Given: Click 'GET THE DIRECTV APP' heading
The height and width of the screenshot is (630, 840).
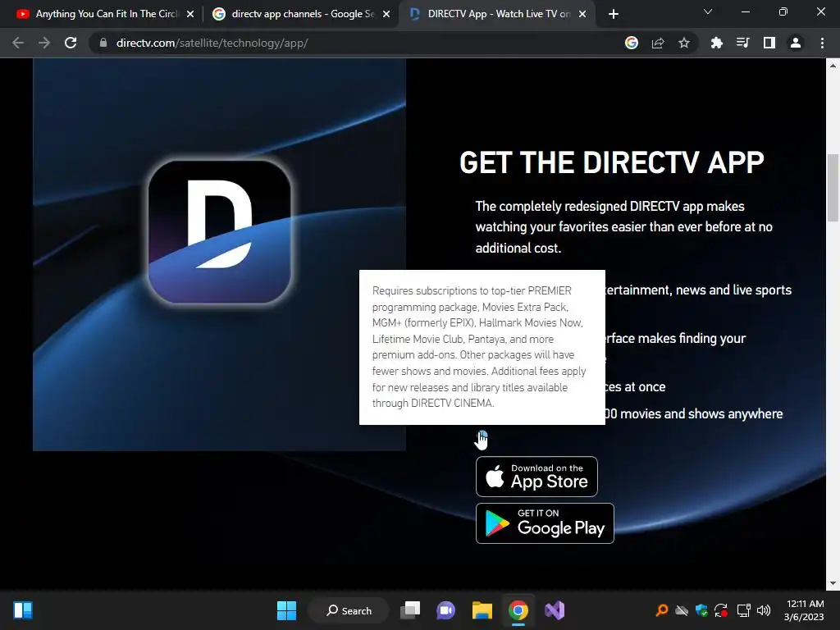Looking at the screenshot, I should (x=612, y=162).
